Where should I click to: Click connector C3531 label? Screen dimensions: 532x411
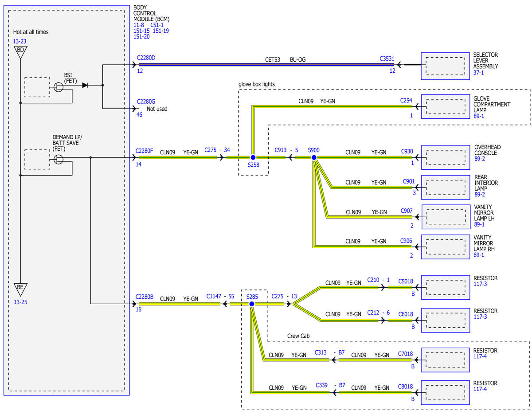pos(387,58)
